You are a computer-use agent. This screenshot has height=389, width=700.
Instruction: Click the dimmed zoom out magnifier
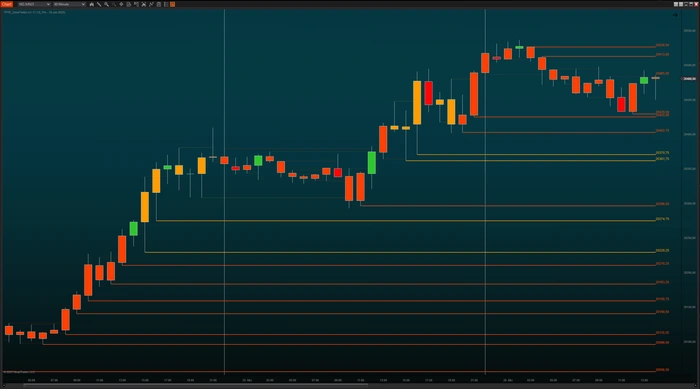pyautogui.click(x=114, y=4)
